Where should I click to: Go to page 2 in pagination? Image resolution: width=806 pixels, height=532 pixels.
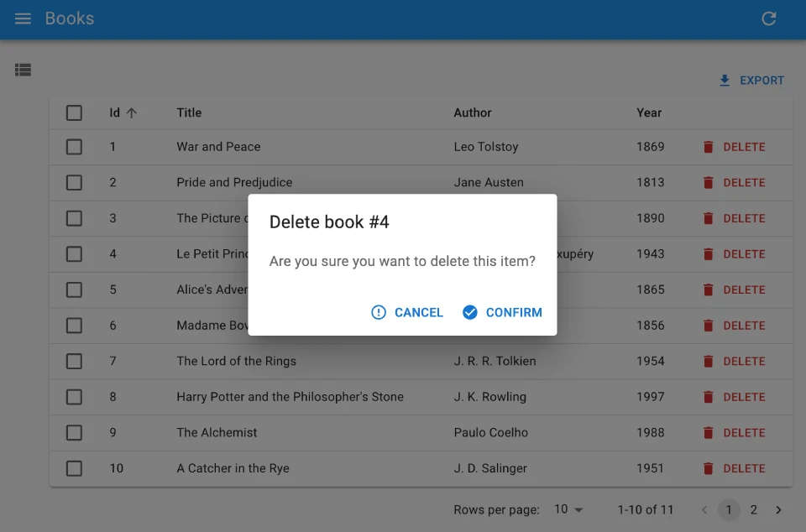[x=754, y=509]
